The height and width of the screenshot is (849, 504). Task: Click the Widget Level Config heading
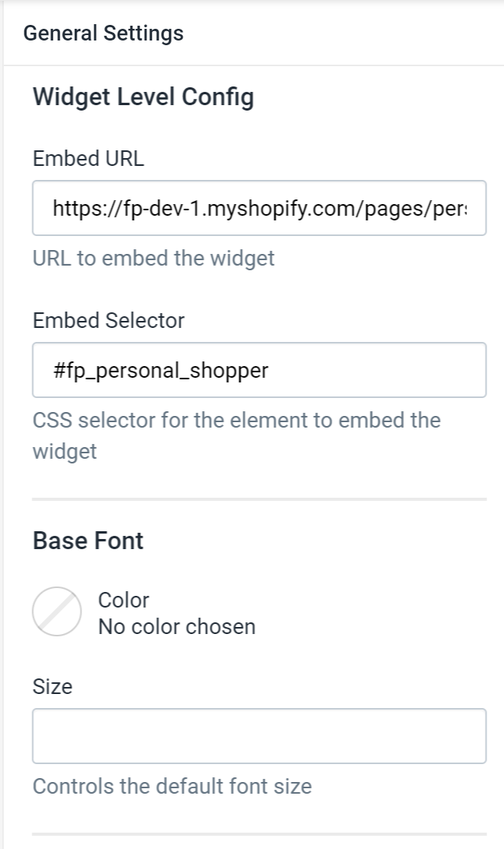[x=143, y=97]
